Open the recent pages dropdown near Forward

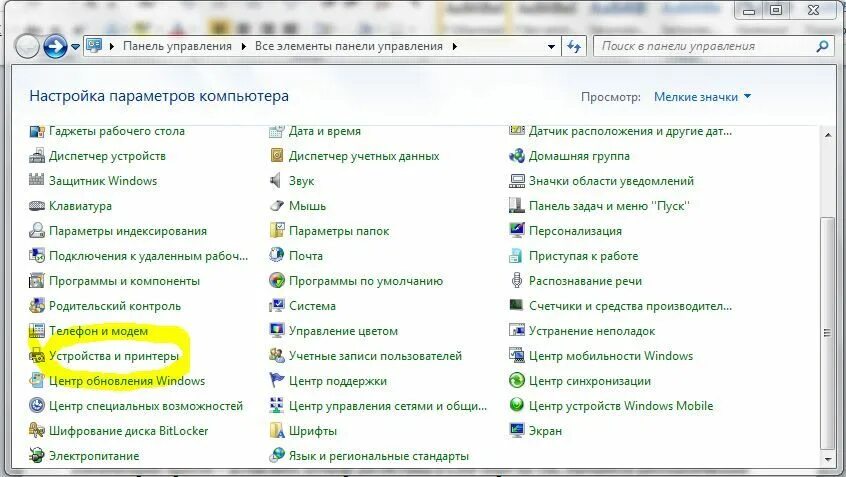(76, 47)
